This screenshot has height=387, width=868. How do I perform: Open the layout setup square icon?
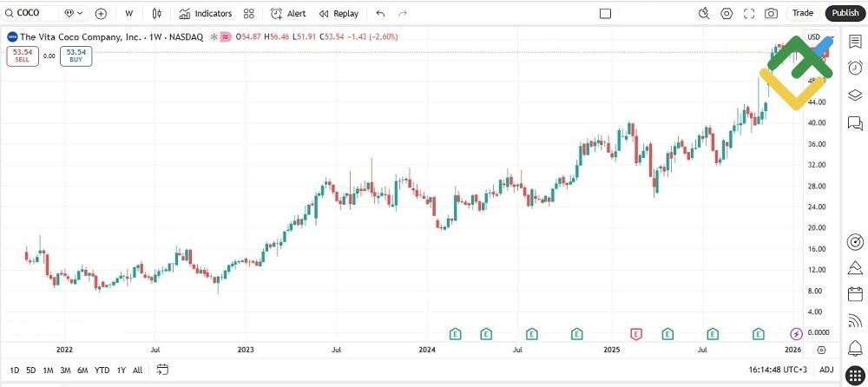coord(605,13)
